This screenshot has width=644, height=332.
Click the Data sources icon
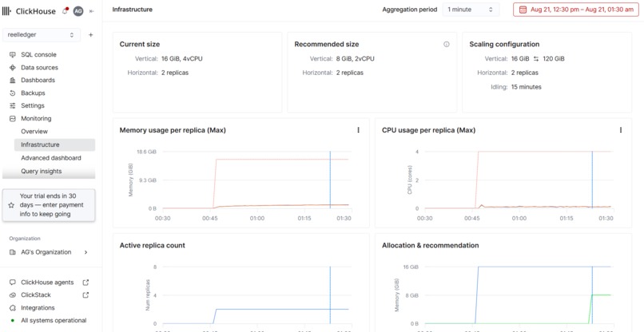(x=12, y=68)
